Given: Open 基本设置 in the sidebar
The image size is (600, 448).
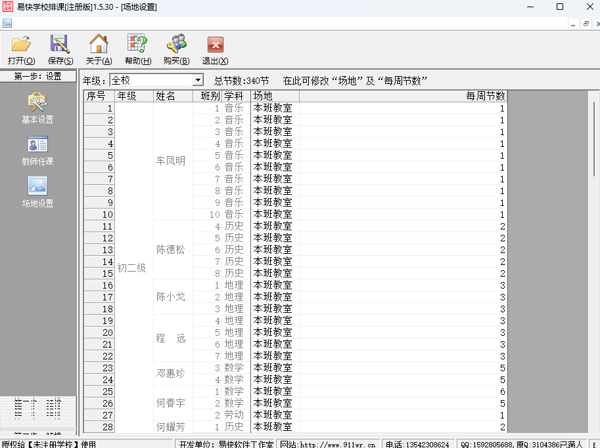Looking at the screenshot, I should [38, 107].
